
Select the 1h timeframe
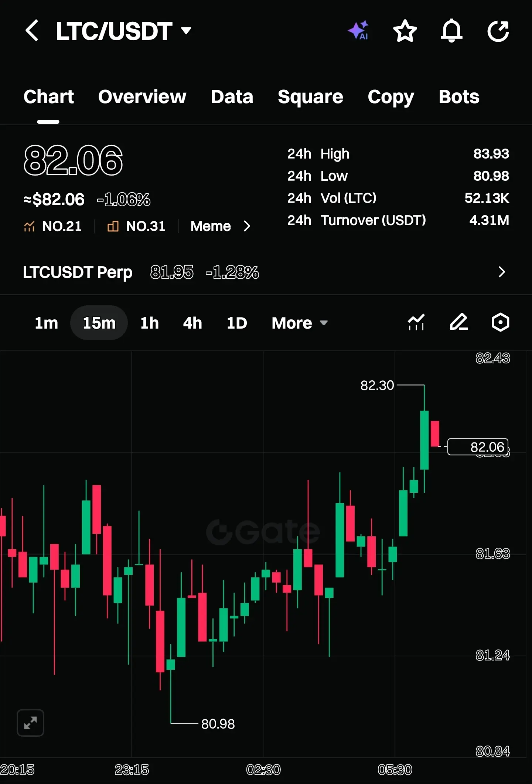point(150,323)
